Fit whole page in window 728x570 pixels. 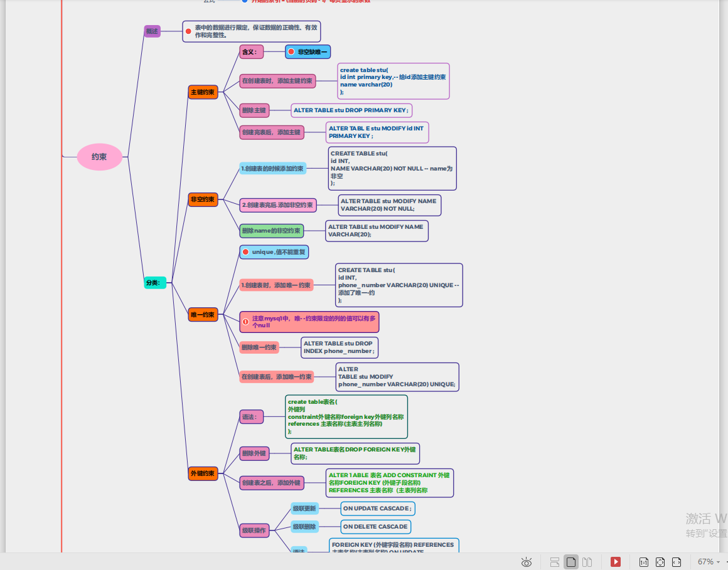coord(660,562)
